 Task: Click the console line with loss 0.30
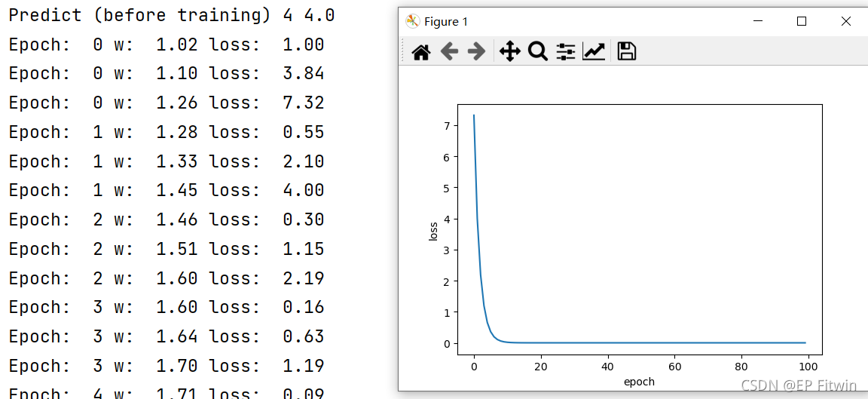(167, 219)
